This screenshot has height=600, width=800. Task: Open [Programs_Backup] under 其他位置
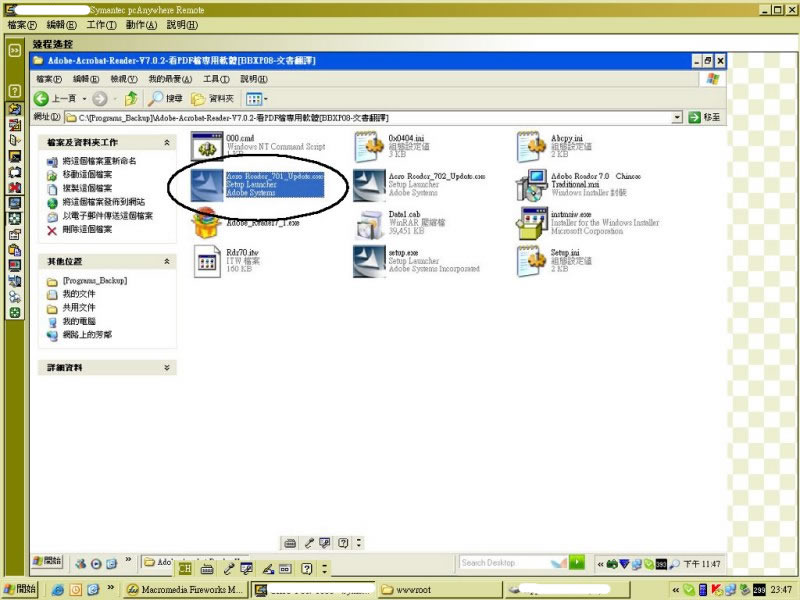(94, 281)
